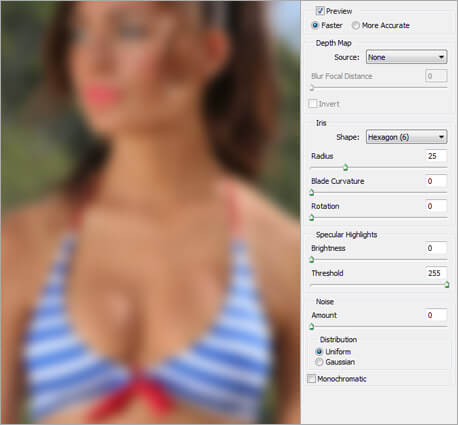This screenshot has width=458, height=425.
Task: Click the Radius value field
Action: [x=436, y=156]
